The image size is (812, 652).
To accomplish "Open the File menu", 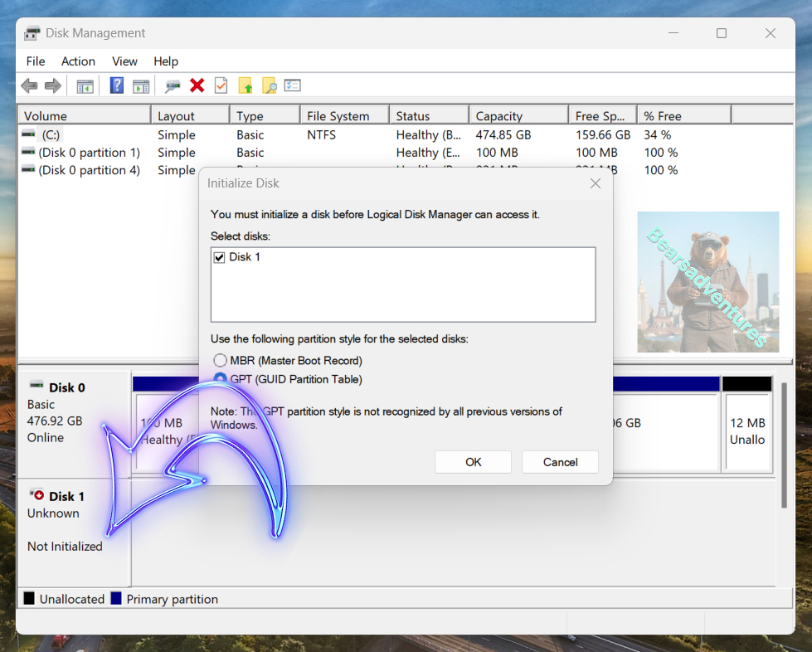I will (36, 61).
